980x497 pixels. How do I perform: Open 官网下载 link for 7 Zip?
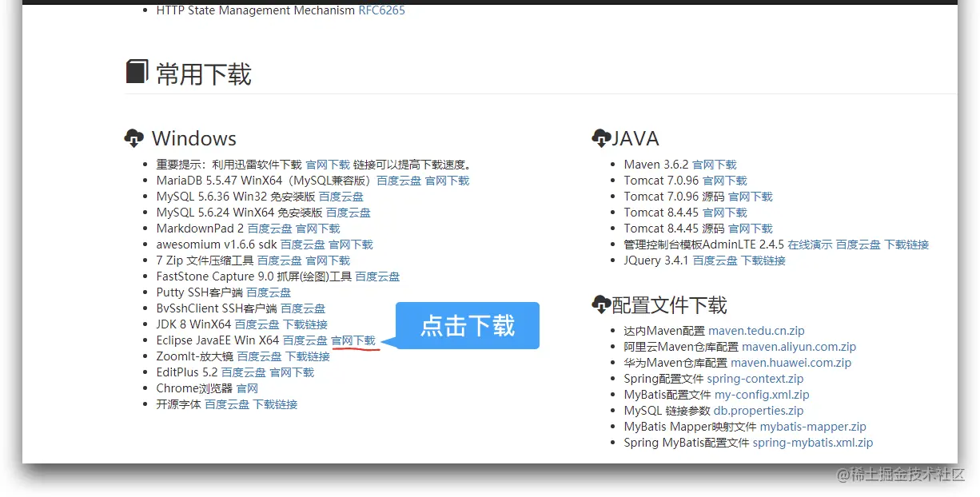(328, 260)
